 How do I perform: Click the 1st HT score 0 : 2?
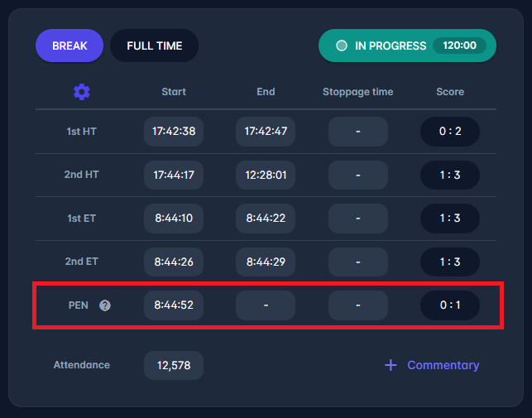click(450, 132)
